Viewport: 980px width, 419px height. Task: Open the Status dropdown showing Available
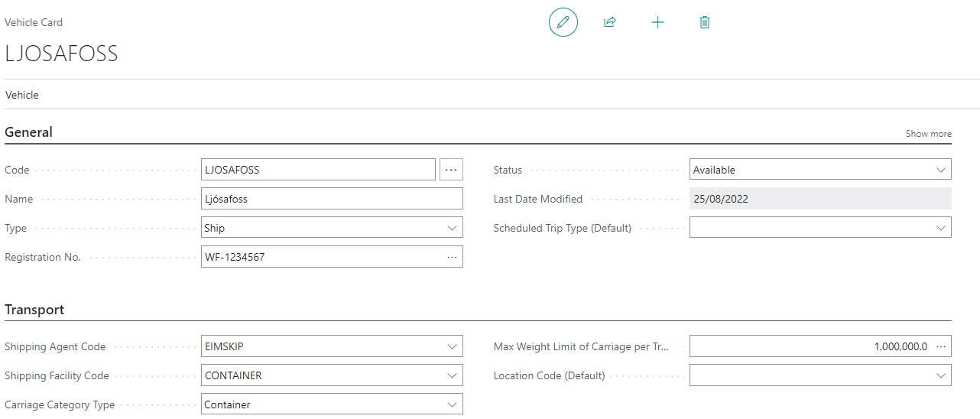coord(940,170)
